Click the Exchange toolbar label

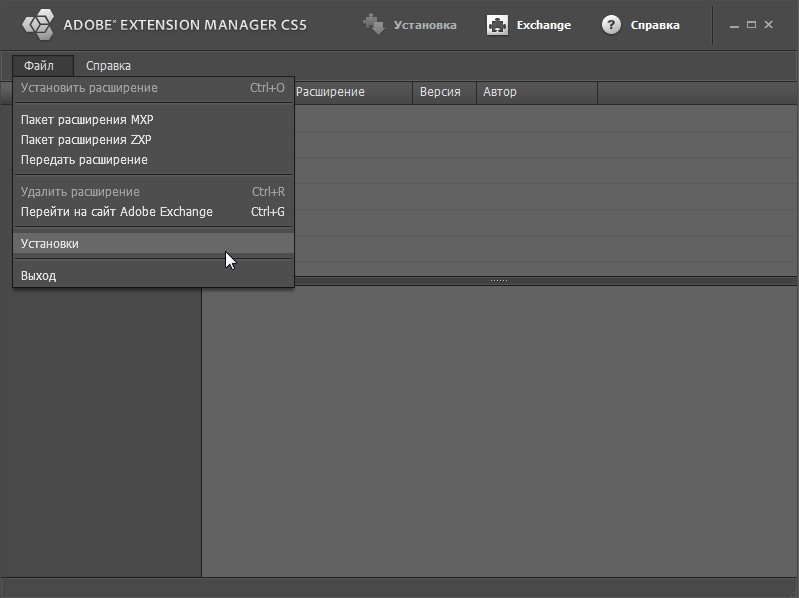[x=544, y=25]
